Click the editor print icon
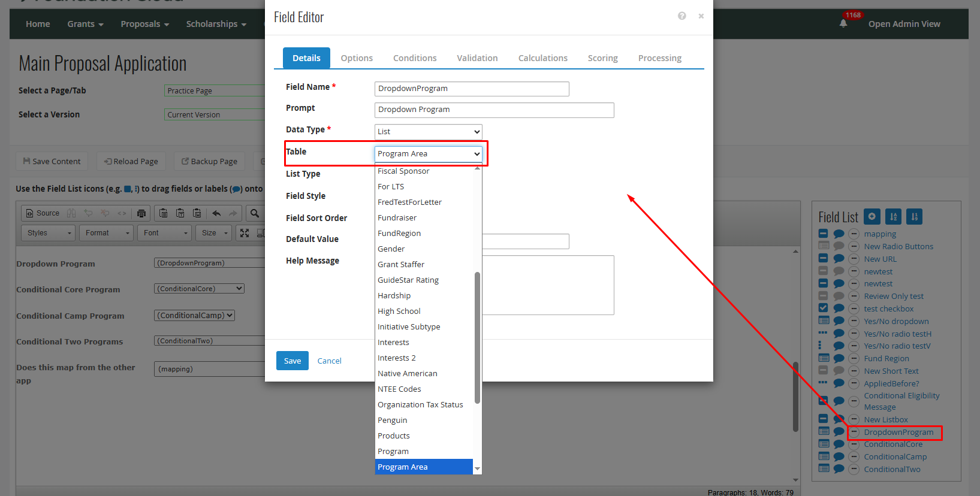The image size is (980, 496). 141,213
